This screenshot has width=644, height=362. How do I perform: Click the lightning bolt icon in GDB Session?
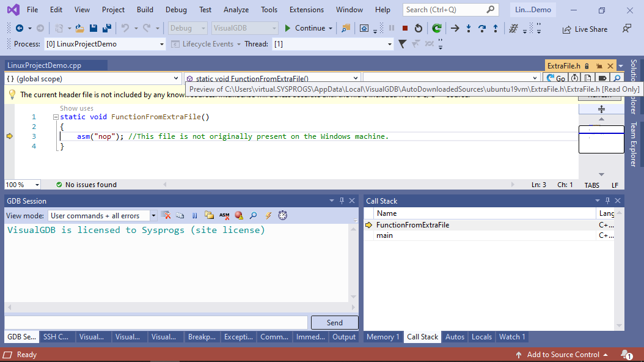point(268,215)
